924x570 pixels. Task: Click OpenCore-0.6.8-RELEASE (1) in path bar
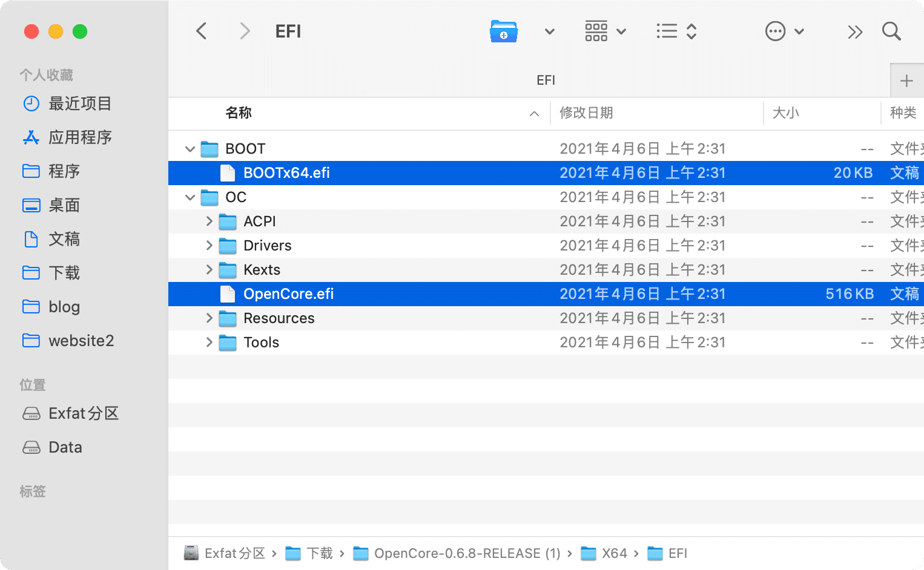(457, 553)
